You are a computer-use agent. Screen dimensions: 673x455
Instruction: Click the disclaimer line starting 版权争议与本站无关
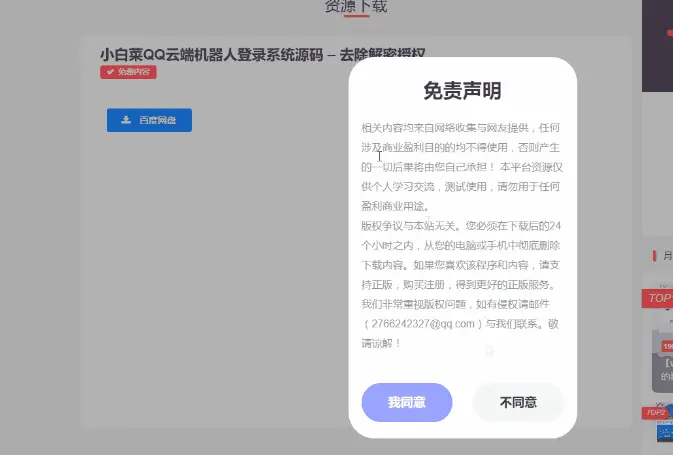(x=461, y=226)
